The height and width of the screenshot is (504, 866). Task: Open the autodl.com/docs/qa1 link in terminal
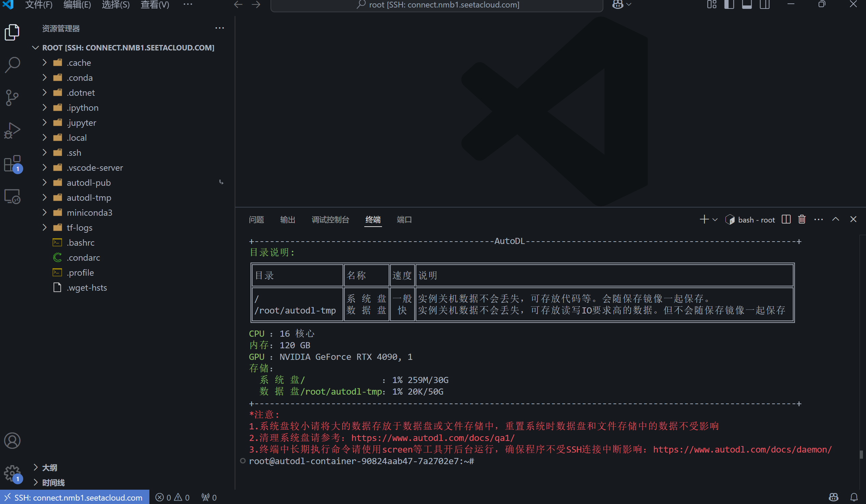pos(432,438)
